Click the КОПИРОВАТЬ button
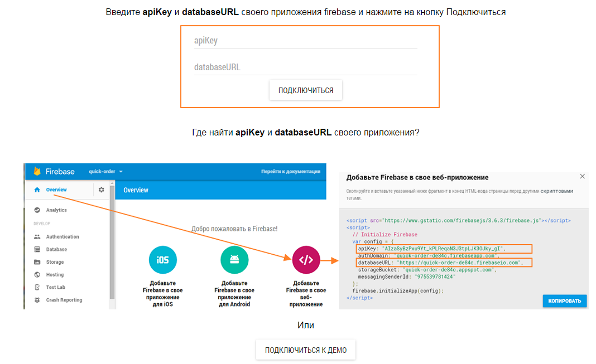Viewport: 596px width, 364px height. coord(565,301)
